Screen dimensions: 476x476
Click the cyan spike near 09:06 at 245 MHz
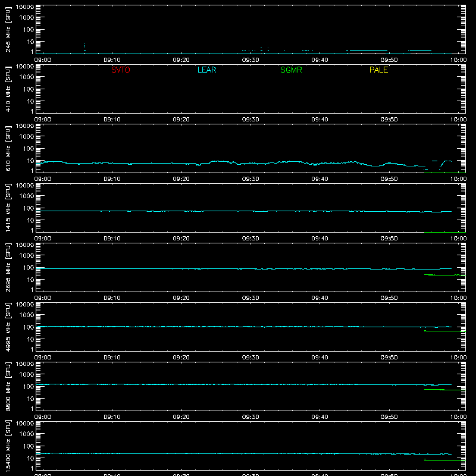click(84, 47)
